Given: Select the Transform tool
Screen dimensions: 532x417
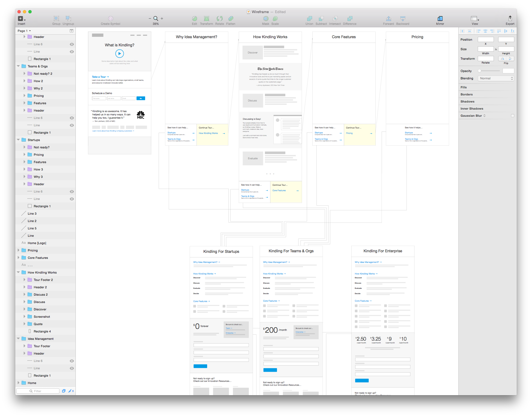Looking at the screenshot, I should [206, 18].
